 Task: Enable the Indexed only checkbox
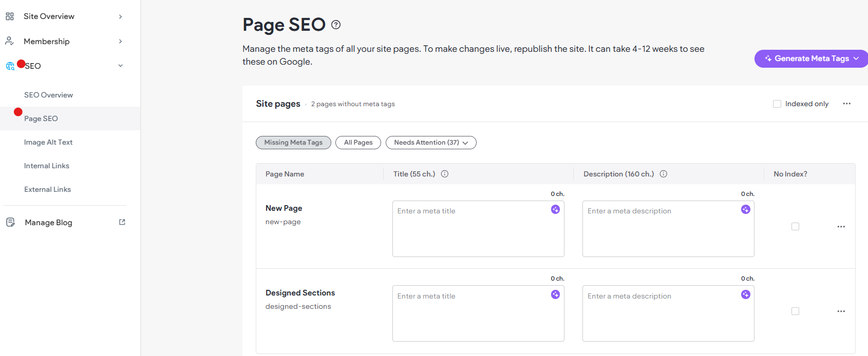(777, 104)
